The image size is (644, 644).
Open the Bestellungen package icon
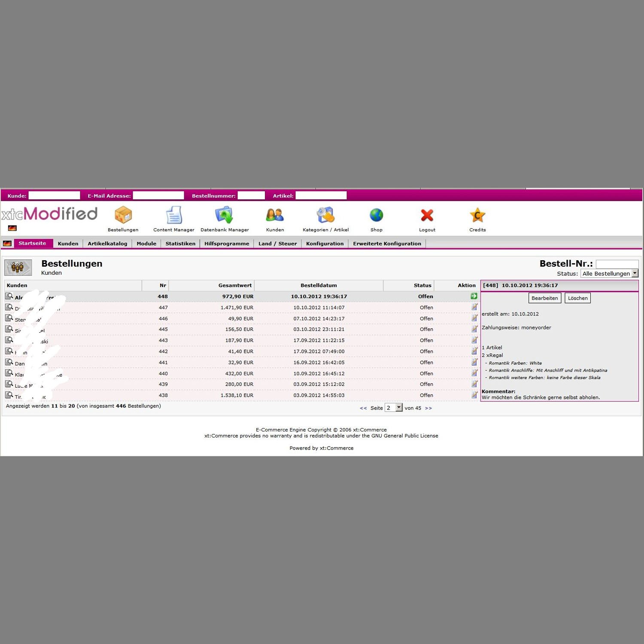(x=123, y=215)
